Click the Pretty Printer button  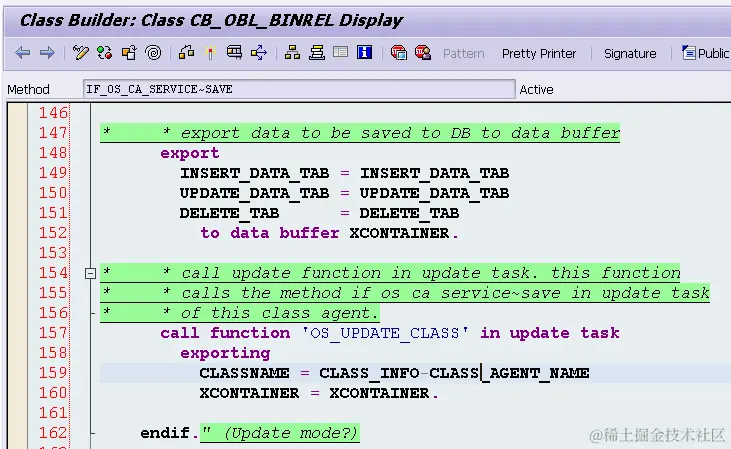pyautogui.click(x=539, y=54)
